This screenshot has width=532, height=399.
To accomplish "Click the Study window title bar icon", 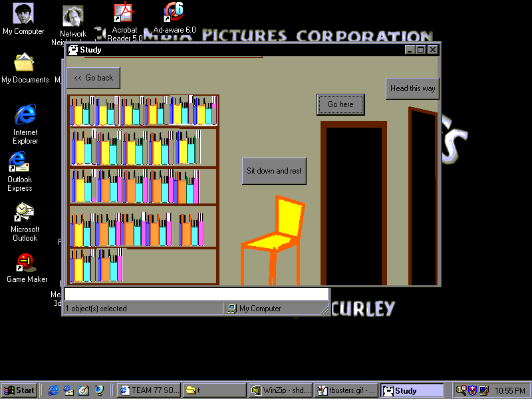I will point(73,50).
